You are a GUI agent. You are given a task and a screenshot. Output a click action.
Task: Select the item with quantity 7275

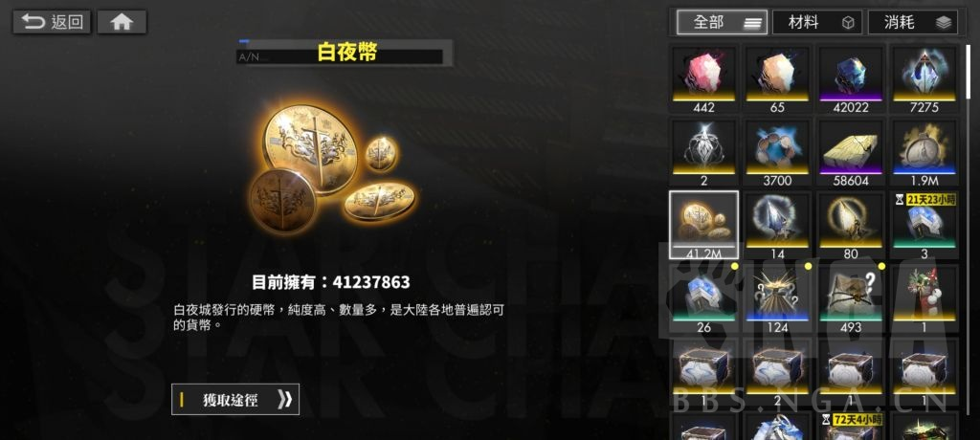click(x=924, y=78)
